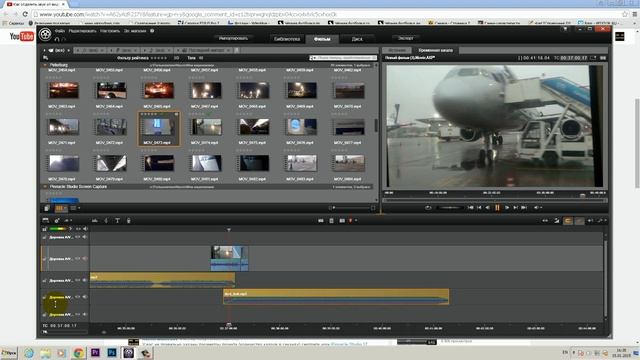Click the magnetic snapping orange icon
This screenshot has width=640, height=360.
pos(568,220)
